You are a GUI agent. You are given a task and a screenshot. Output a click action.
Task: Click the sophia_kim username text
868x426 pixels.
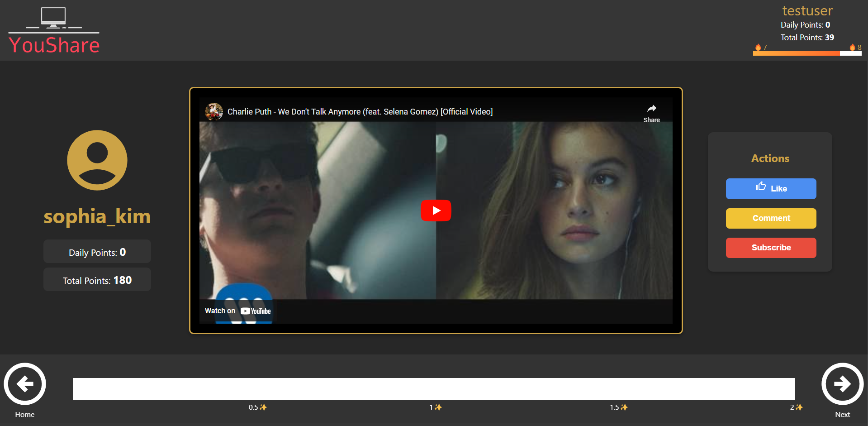[x=97, y=216]
